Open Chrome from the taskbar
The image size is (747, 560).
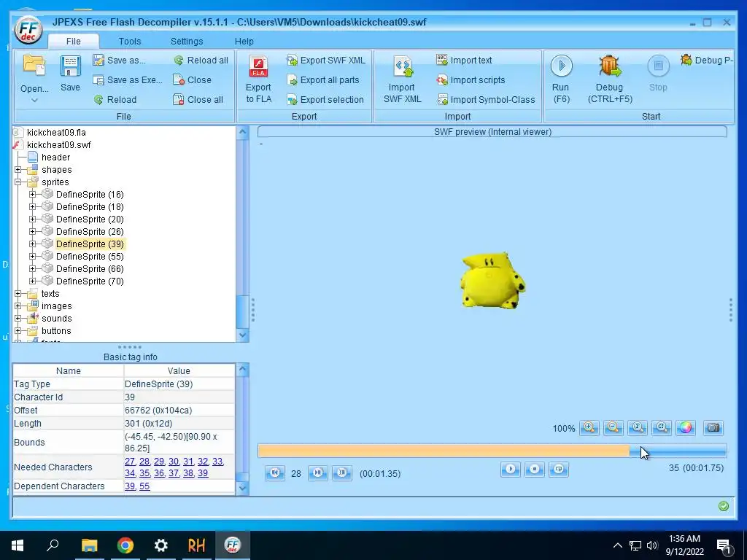[x=125, y=545]
